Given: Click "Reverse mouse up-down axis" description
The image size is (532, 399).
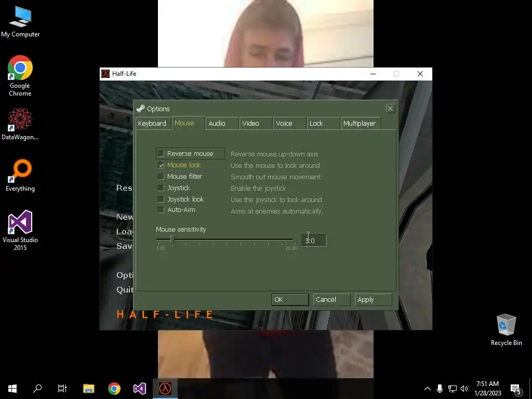Looking at the screenshot, I should click(x=274, y=154).
